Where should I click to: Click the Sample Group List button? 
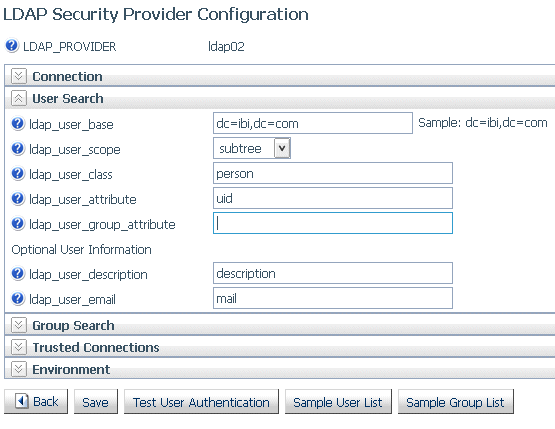click(456, 401)
